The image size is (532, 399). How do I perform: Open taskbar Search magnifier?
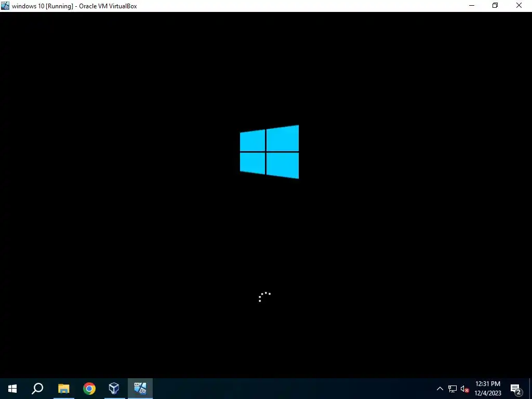pos(37,389)
